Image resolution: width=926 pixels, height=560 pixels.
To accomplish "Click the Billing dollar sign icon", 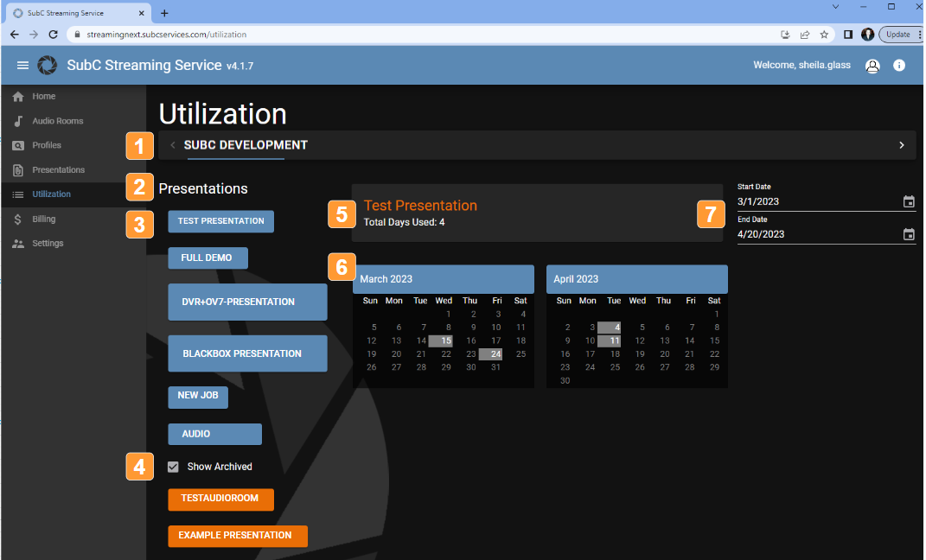I will (18, 219).
